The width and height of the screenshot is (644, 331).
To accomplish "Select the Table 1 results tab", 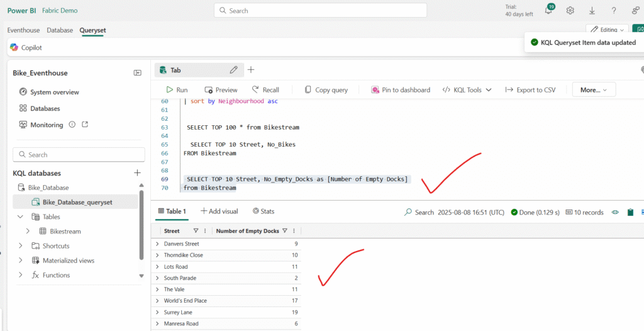I will tap(172, 211).
